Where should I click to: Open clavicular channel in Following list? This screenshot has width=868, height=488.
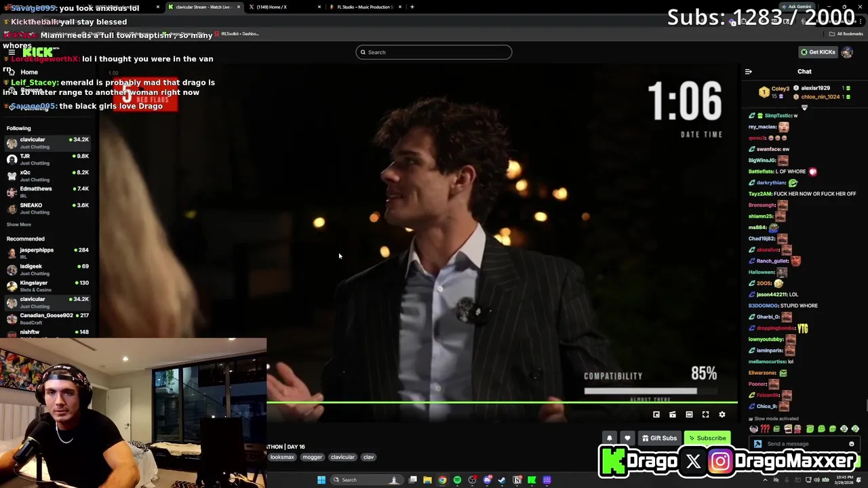(47, 142)
